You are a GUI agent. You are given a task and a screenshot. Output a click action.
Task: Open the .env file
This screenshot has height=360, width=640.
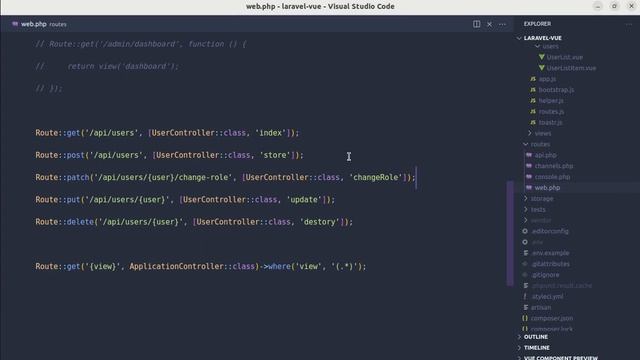537,242
